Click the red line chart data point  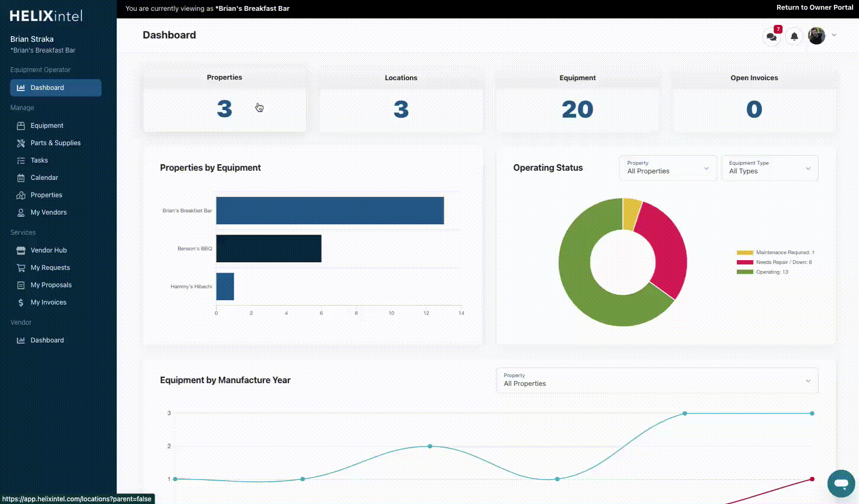click(x=812, y=479)
